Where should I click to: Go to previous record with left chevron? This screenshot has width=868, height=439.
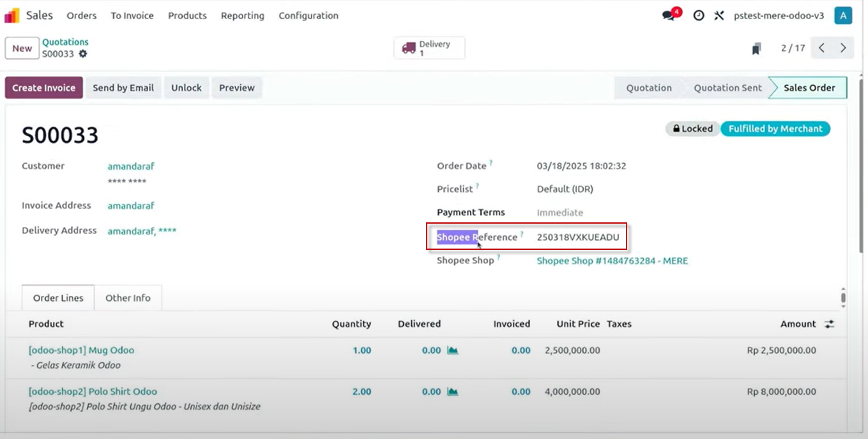822,48
